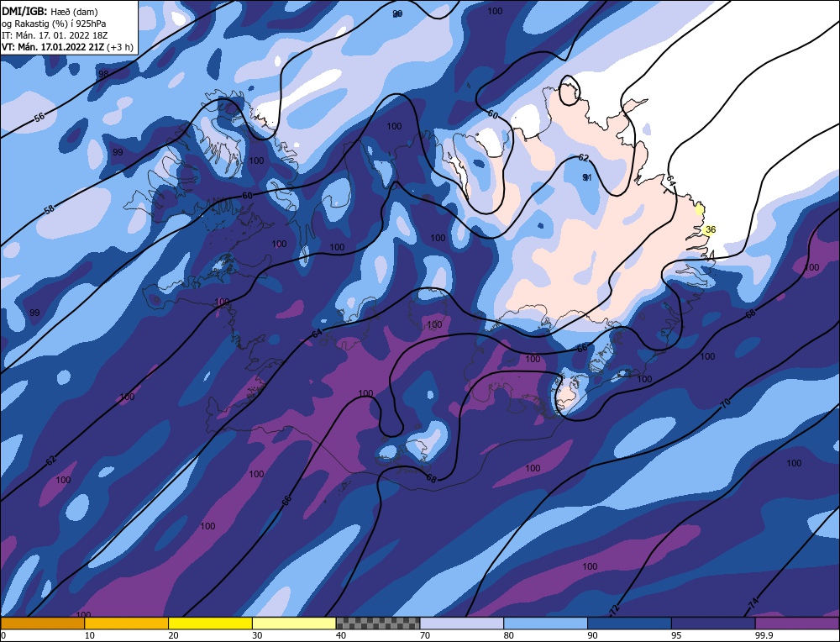Click the bright yellow 20–30 legend swatch
Image resolution: width=840 pixels, height=642 pixels.
(x=210, y=623)
